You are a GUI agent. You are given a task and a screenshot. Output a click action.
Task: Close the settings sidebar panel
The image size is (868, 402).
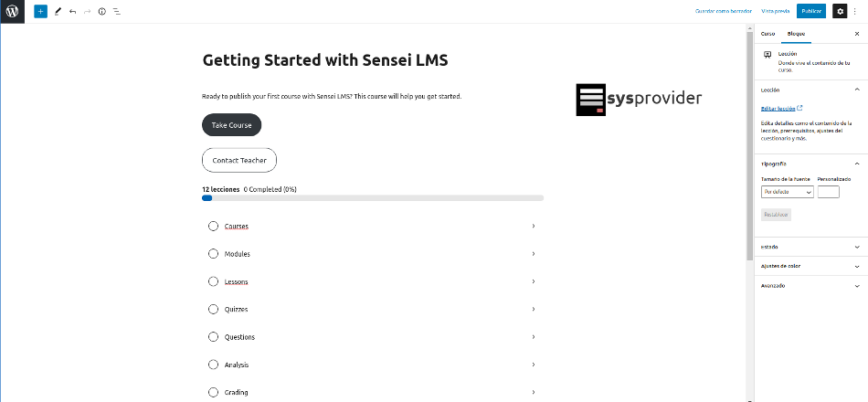pyautogui.click(x=856, y=33)
